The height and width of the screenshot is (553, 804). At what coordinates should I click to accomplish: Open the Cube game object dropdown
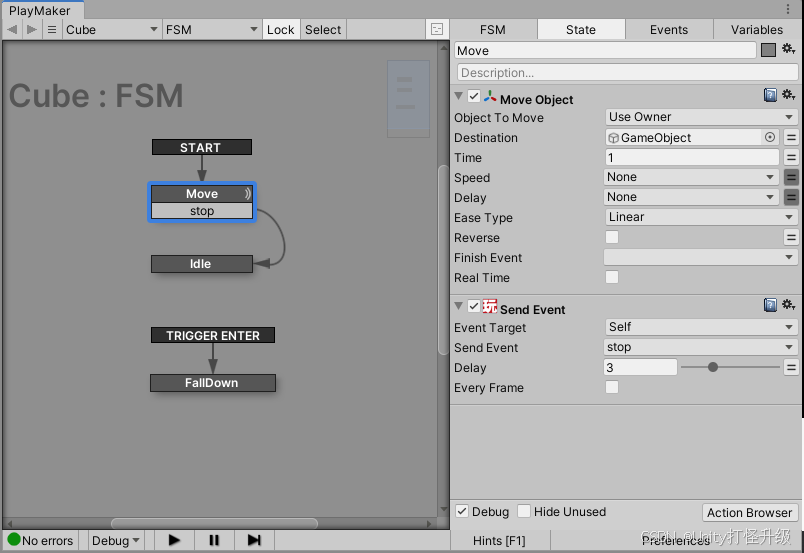tap(112, 30)
